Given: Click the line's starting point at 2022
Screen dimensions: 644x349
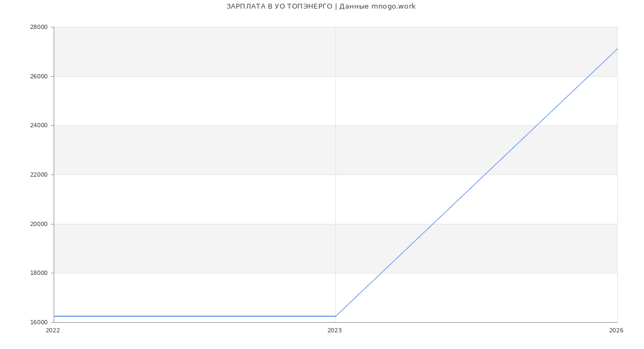Looking at the screenshot, I should [54, 316].
